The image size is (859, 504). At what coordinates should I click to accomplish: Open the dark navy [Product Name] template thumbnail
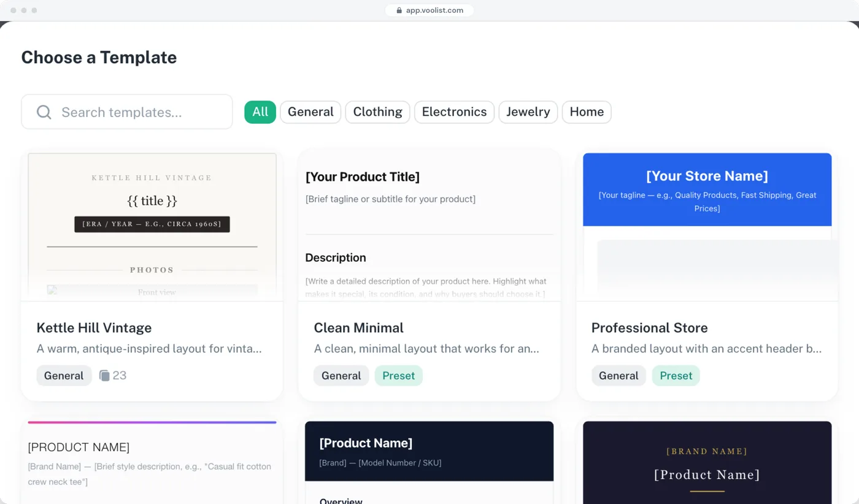pos(429,462)
